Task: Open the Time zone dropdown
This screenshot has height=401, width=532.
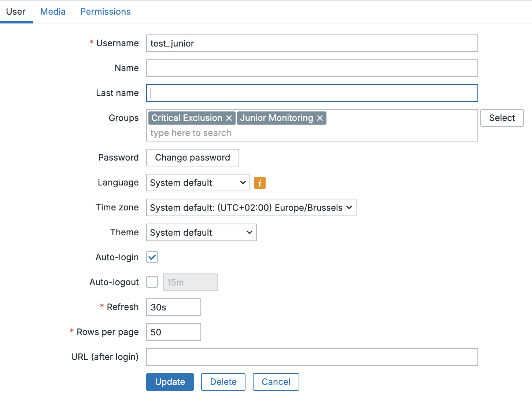Action: pos(251,207)
